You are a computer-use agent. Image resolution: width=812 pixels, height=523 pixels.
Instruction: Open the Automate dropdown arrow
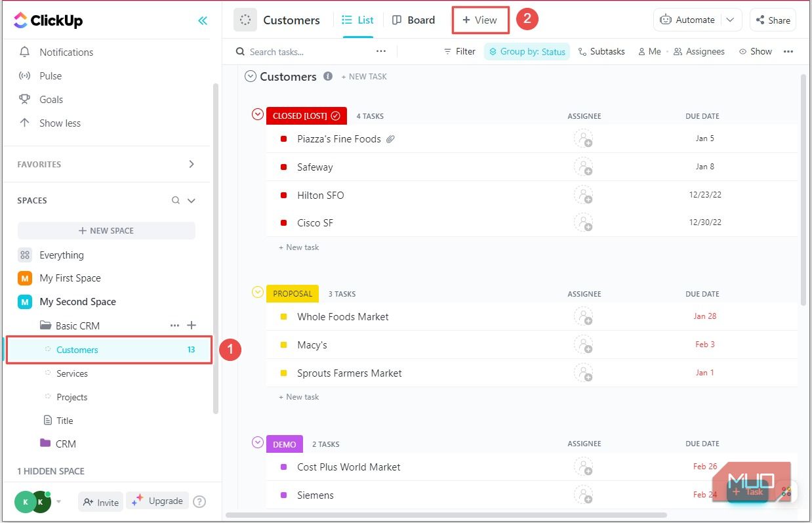click(731, 20)
